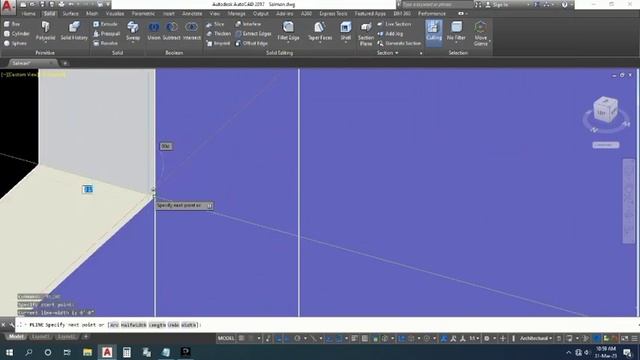The width and height of the screenshot is (640, 360).
Task: Choose the Arc option in the command line
Action: pos(114,325)
